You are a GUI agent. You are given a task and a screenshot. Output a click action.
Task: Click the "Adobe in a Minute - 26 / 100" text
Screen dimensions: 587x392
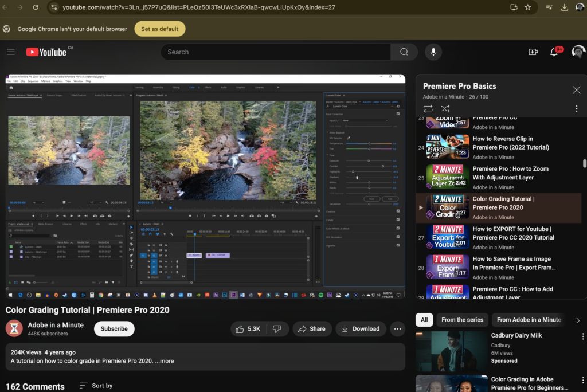[456, 97]
